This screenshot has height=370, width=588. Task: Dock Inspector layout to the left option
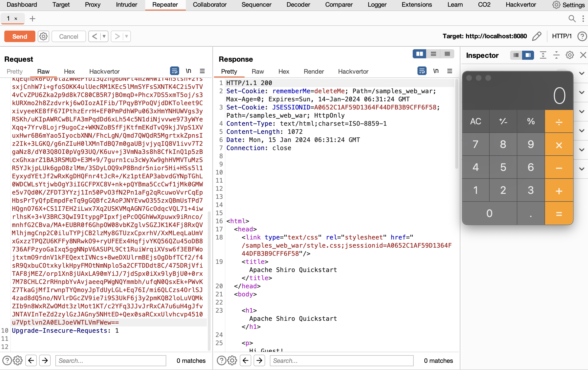516,55
